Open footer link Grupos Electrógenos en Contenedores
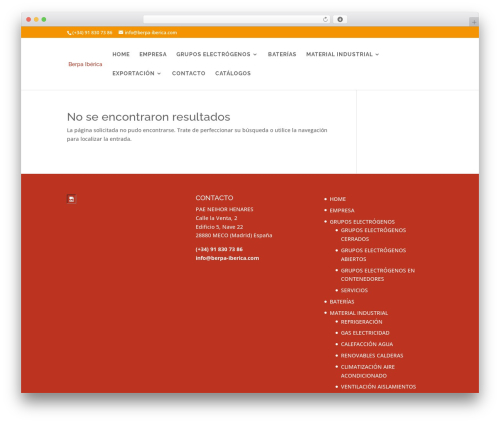The width and height of the screenshot is (500, 423). click(x=378, y=275)
